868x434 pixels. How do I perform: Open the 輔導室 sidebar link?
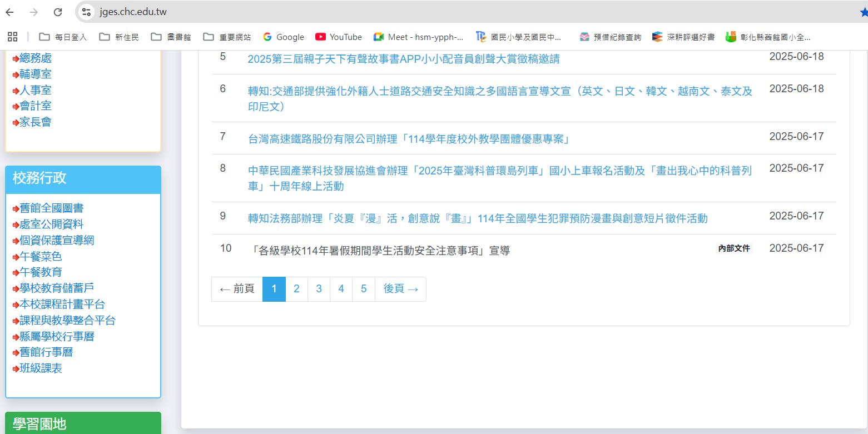36,74
